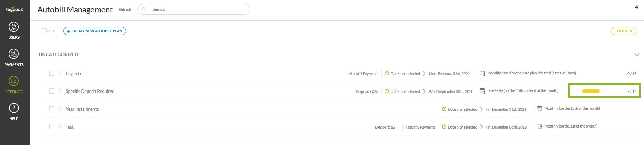This screenshot has height=145, width=644.
Task: Click Create New Autobill Plan button
Action: pos(94,31)
